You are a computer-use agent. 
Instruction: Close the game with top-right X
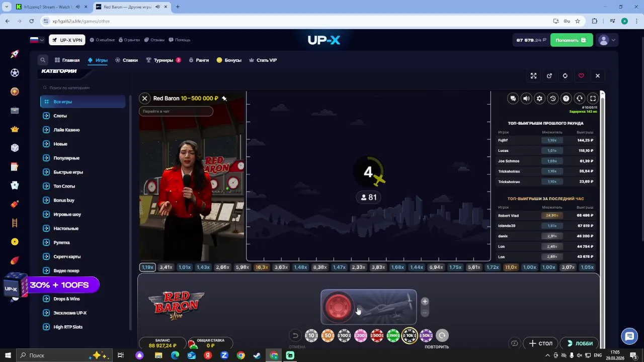pyautogui.click(x=598, y=76)
